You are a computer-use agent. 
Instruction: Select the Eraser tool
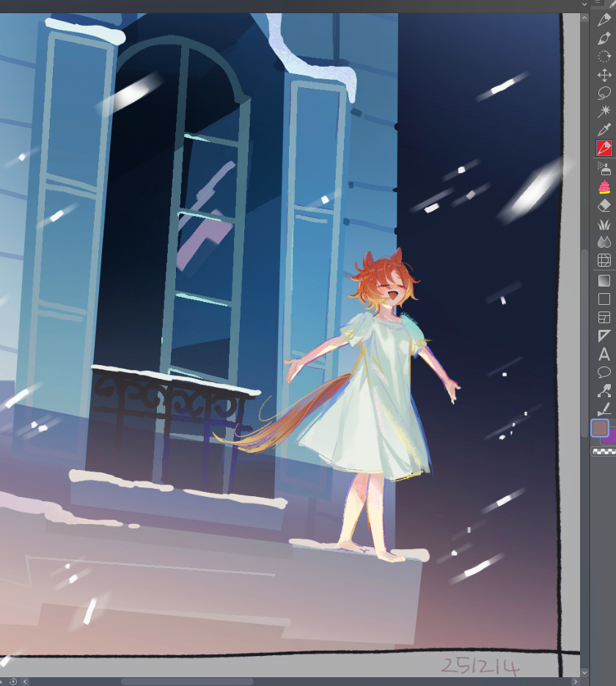[604, 206]
